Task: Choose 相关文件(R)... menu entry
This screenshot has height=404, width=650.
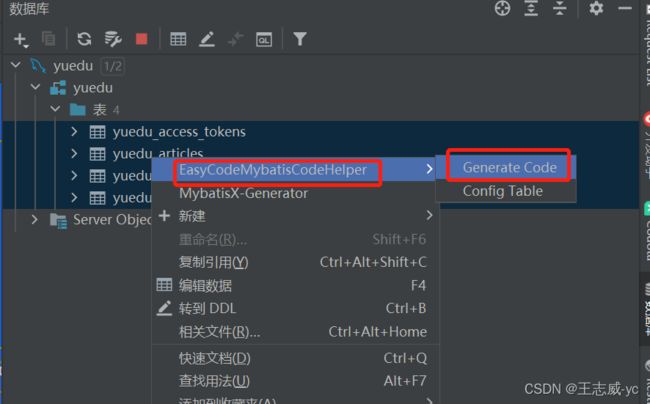Action: 294,332
